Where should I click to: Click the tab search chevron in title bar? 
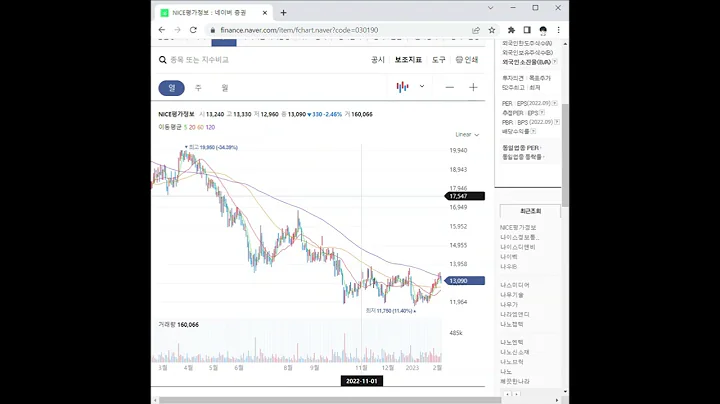coord(490,8)
